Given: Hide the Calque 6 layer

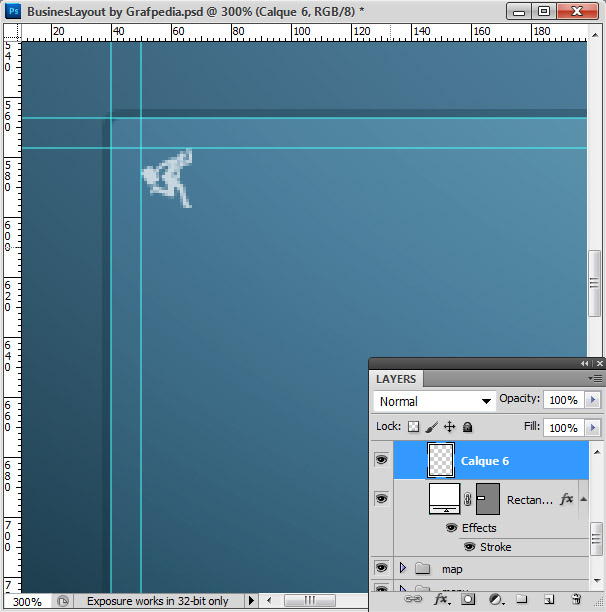Looking at the screenshot, I should [x=382, y=459].
